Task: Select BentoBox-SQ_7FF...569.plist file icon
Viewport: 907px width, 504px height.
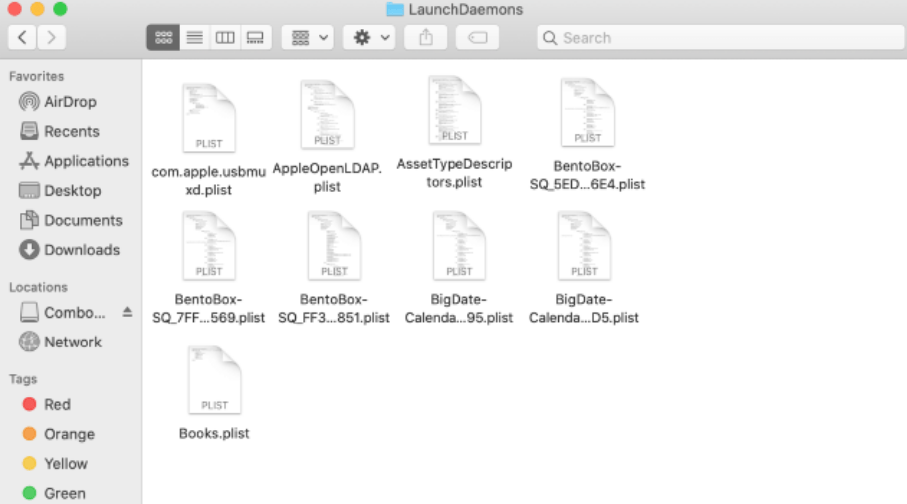Action: pyautogui.click(x=209, y=246)
